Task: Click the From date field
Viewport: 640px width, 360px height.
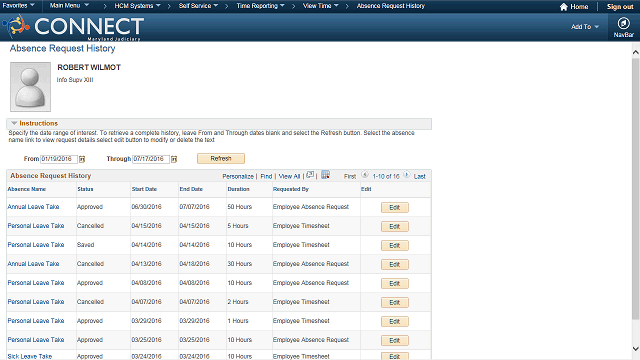Action: click(x=59, y=159)
